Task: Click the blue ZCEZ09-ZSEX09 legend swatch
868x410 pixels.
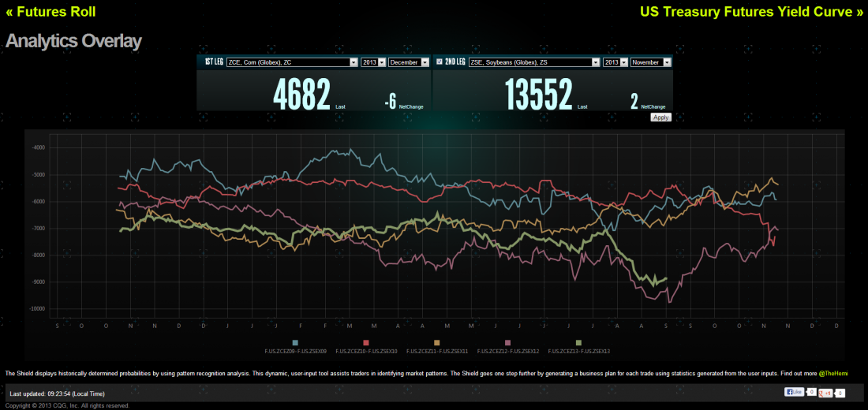Action: (295, 343)
